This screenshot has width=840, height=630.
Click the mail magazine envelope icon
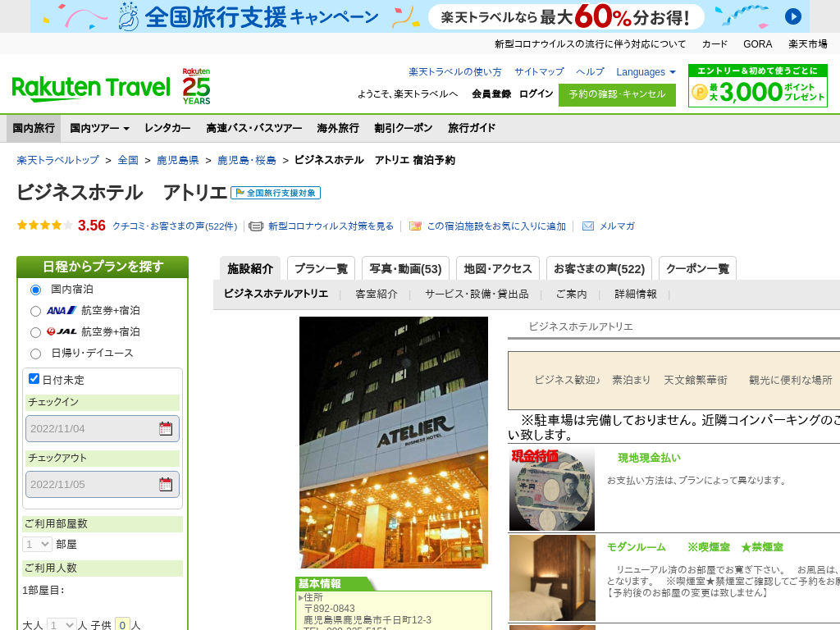pos(587,226)
